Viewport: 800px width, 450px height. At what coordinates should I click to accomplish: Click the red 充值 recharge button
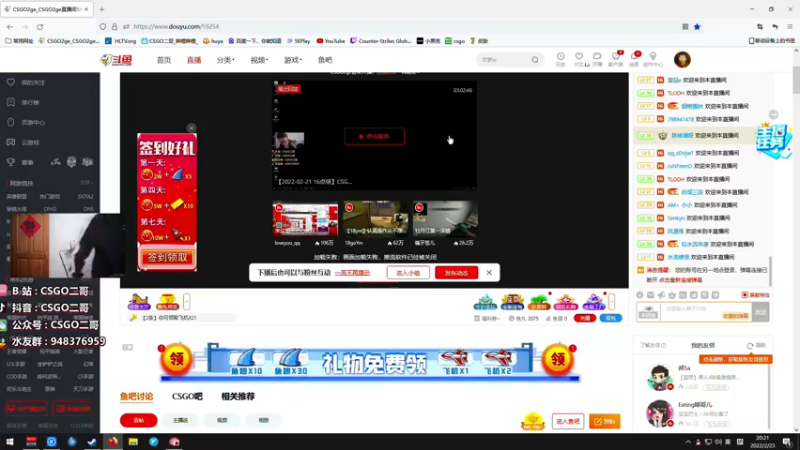pyautogui.click(x=585, y=318)
